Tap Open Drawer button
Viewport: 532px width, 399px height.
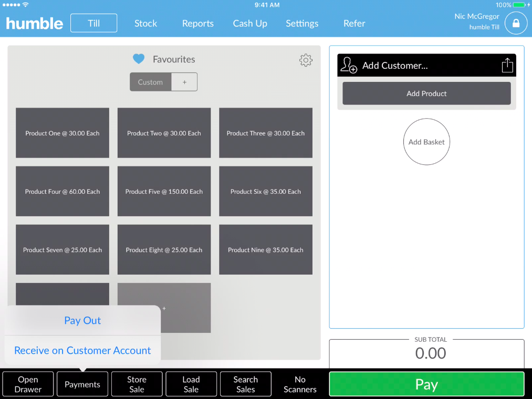[x=28, y=384]
